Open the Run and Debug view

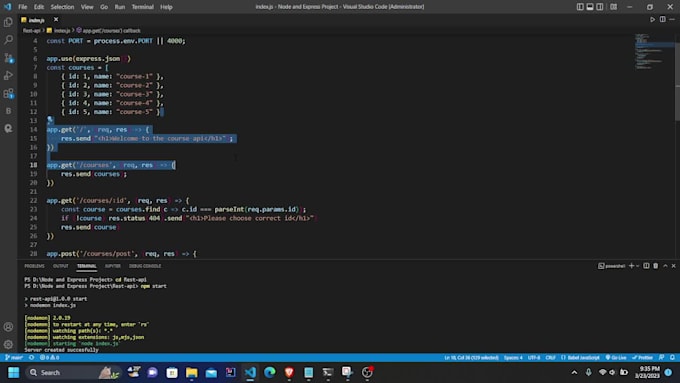pyautogui.click(x=8, y=75)
